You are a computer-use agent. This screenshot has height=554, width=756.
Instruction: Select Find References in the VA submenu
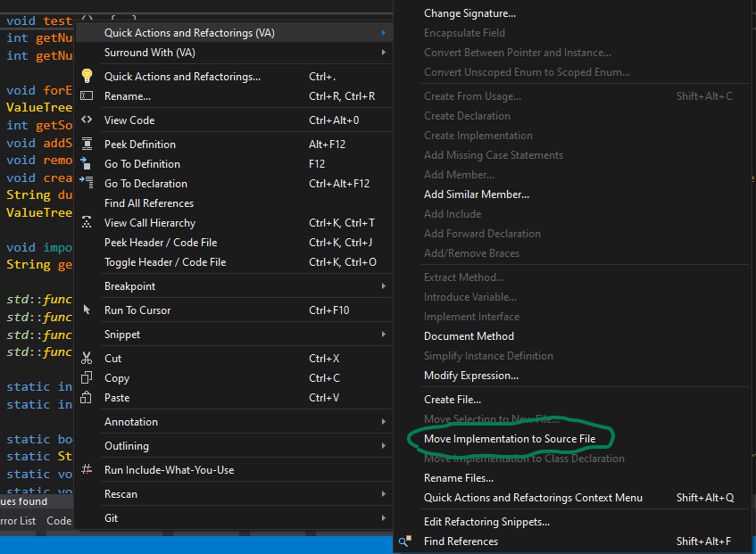tap(461, 542)
